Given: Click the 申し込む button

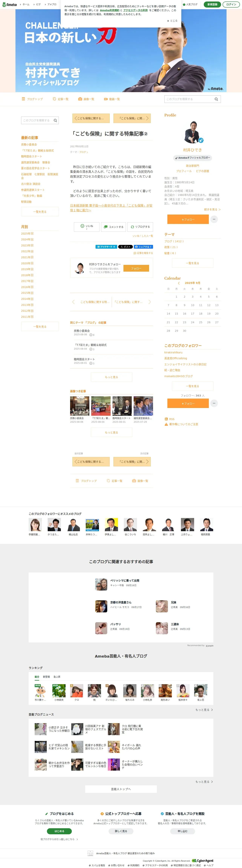Looking at the screenshot, I should (x=183, y=831).
